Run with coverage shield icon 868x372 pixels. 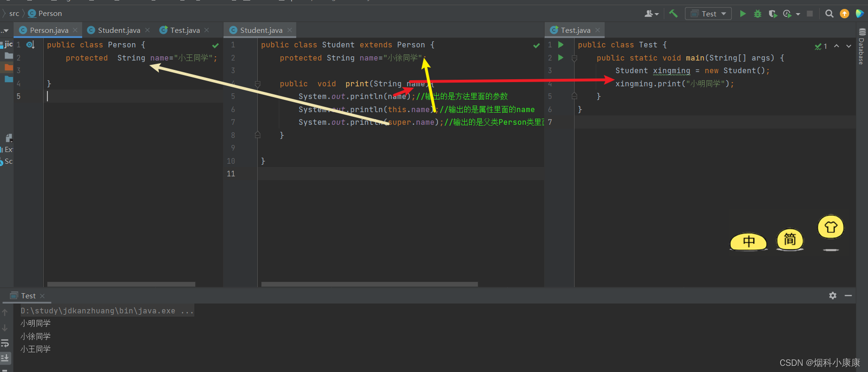(772, 14)
